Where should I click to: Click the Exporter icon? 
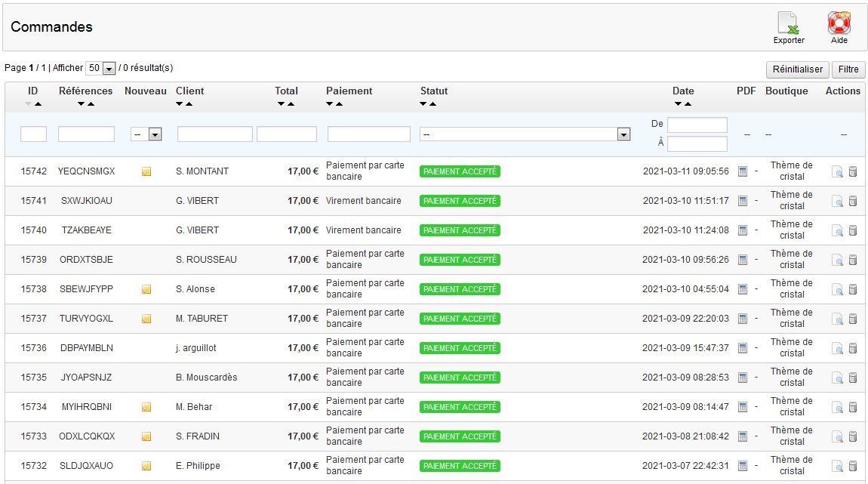[x=788, y=23]
